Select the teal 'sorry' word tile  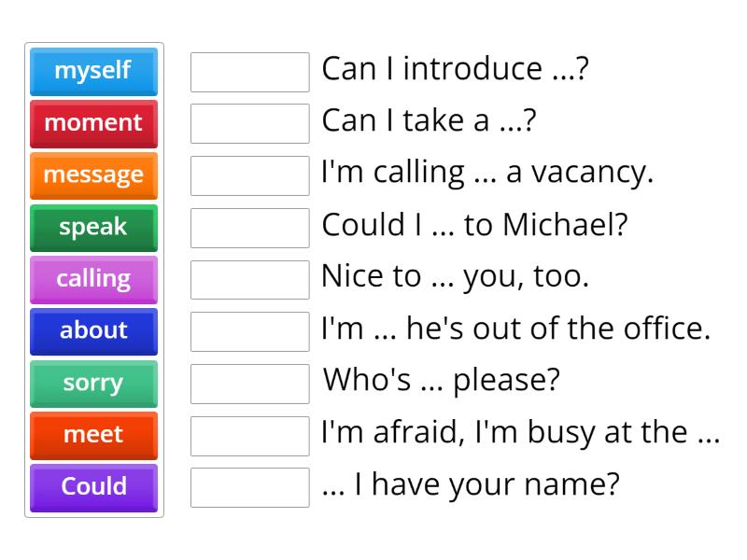(x=93, y=383)
